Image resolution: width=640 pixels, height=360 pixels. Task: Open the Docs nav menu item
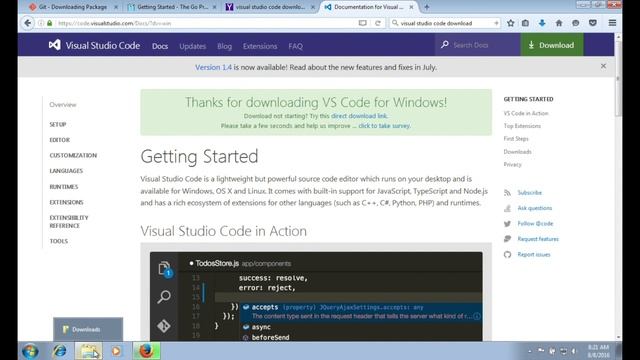coord(160,46)
